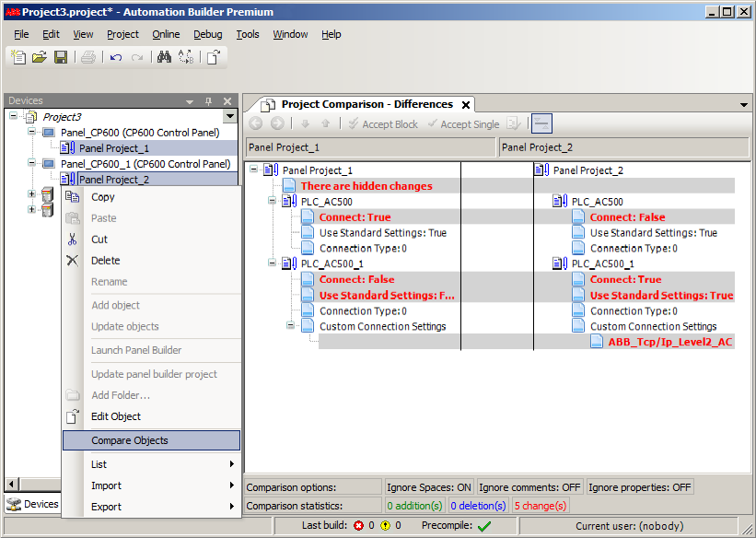Open the dropdown beside Project3 in Devices tree
This screenshot has height=538, width=756.
coord(230,116)
